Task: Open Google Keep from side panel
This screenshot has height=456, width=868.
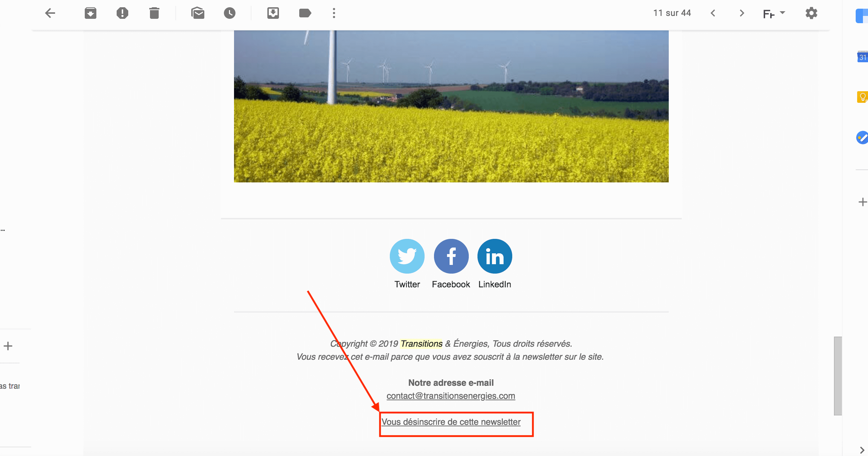Action: [863, 97]
